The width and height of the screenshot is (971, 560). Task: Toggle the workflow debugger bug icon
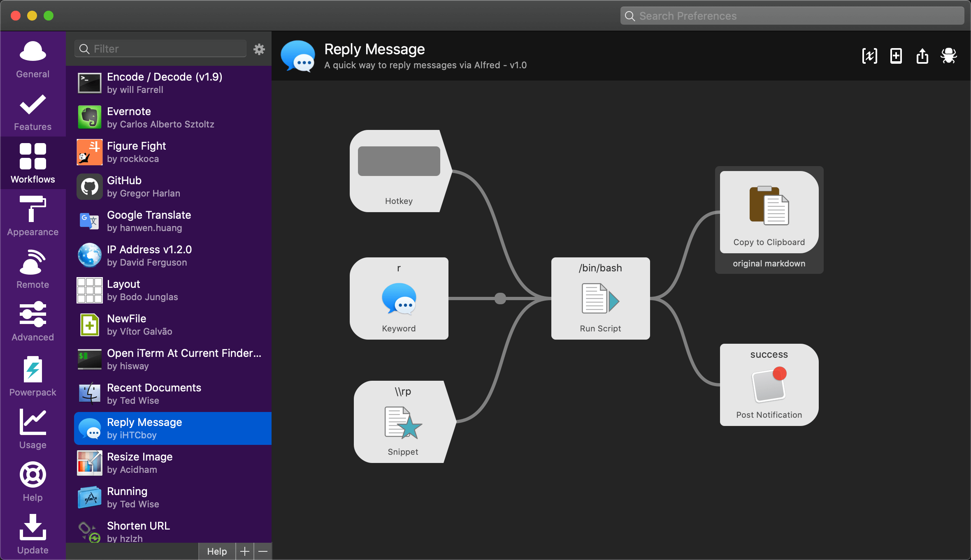949,56
